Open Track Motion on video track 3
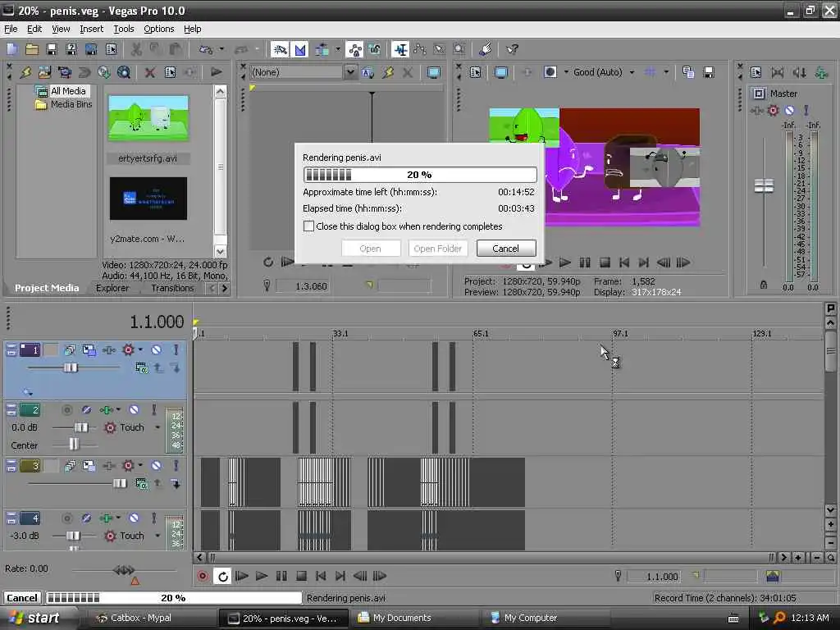This screenshot has width=840, height=630. tap(89, 466)
